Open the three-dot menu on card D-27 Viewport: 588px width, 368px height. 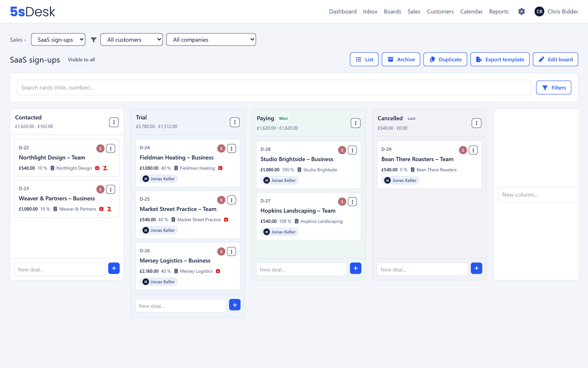352,202
